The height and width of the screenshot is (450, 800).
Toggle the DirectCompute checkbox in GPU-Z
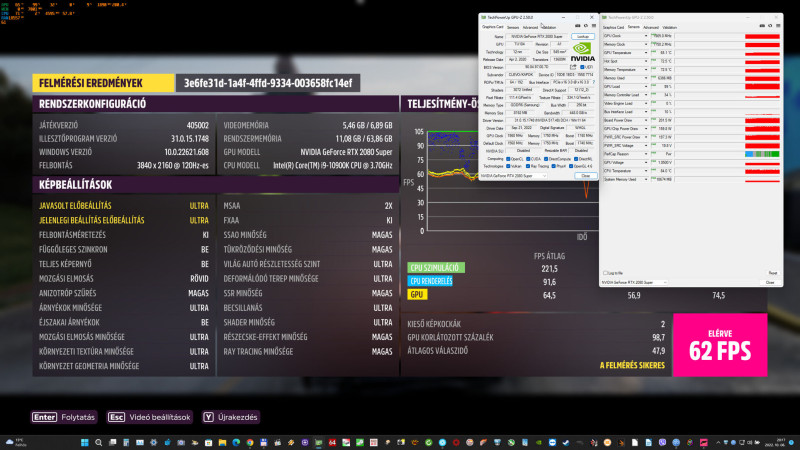546,159
